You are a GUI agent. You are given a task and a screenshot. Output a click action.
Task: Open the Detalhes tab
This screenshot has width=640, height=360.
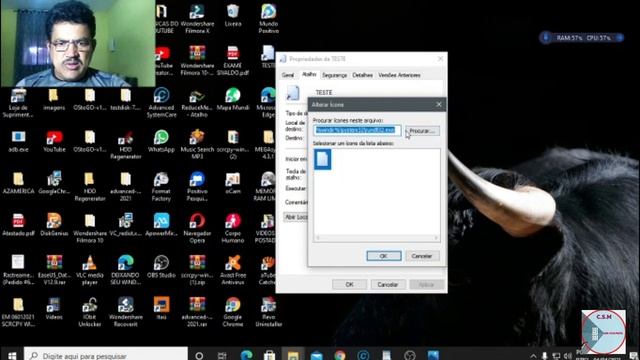point(362,75)
